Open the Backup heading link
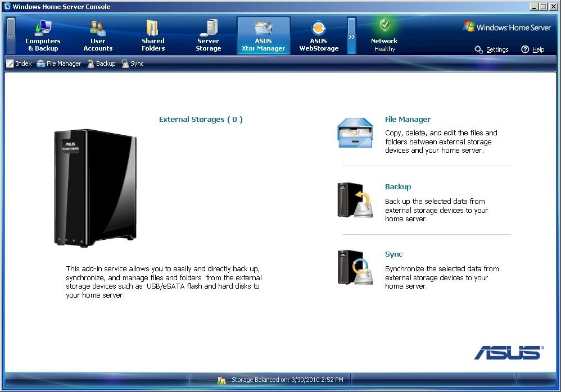The width and height of the screenshot is (561, 392). tap(398, 187)
